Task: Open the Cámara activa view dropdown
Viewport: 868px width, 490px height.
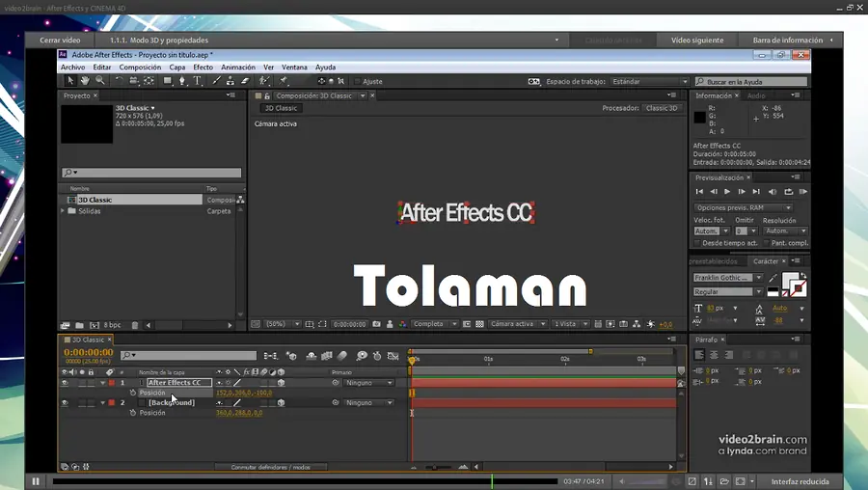Action: (518, 324)
